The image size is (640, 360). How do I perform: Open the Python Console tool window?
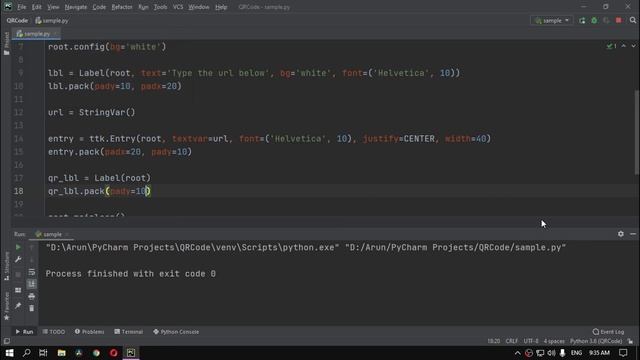pos(176,332)
